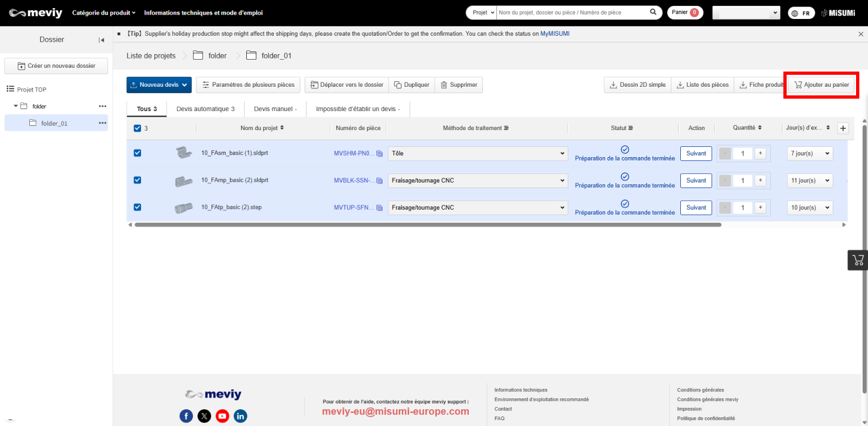Uncheck the 10_FAmp_basic (2).sldprt row
This screenshot has height=426, width=868.
point(137,180)
